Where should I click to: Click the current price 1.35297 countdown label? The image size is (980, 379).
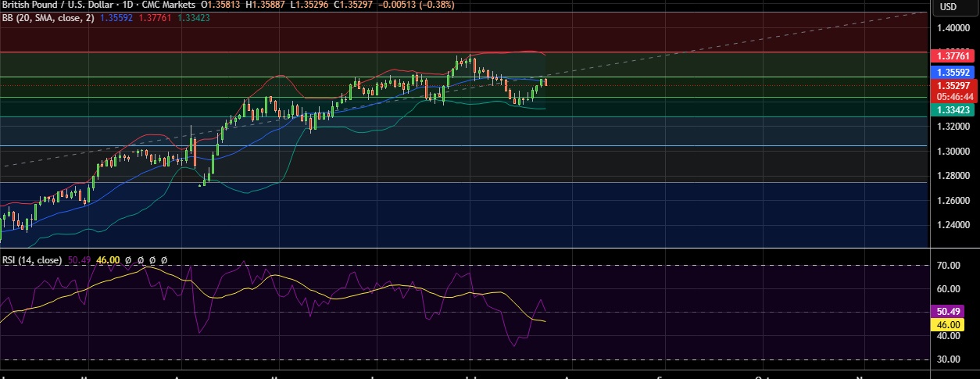(951, 91)
